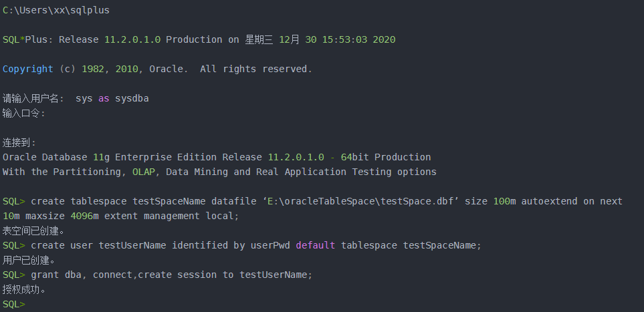Click the 'identified by userPwd' text
Image resolution: width=644 pixels, height=312 pixels.
[x=231, y=245]
